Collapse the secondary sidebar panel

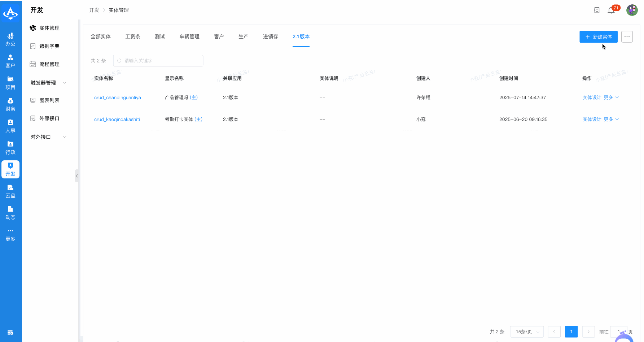pyautogui.click(x=76, y=176)
